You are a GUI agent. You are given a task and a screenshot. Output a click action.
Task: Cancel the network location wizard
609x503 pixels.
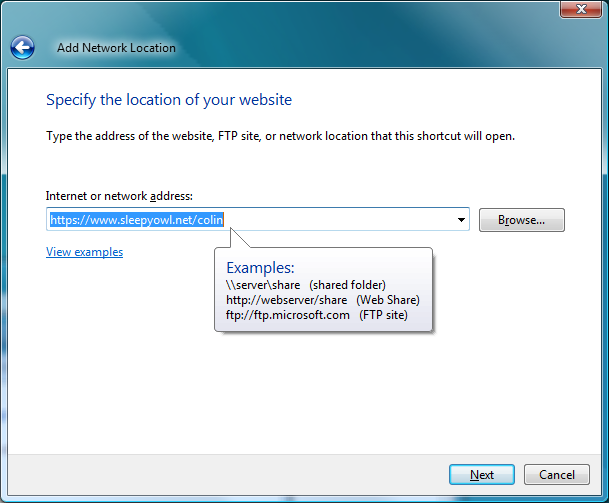[x=557, y=474]
